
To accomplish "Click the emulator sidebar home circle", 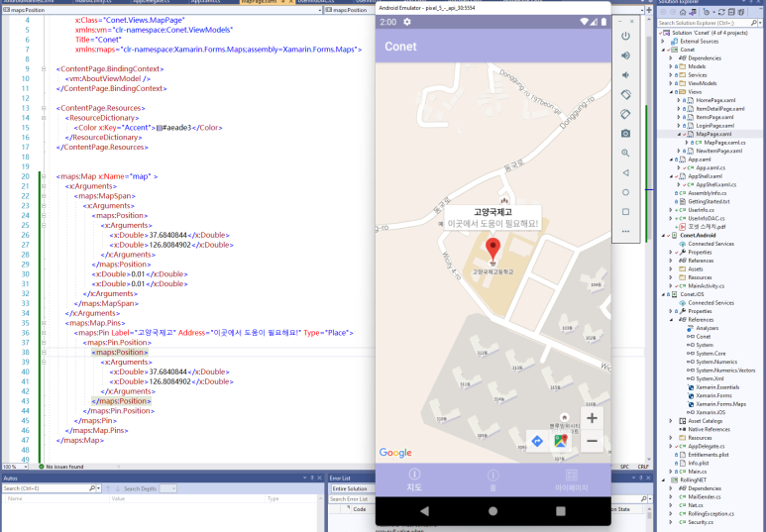I will (x=625, y=192).
